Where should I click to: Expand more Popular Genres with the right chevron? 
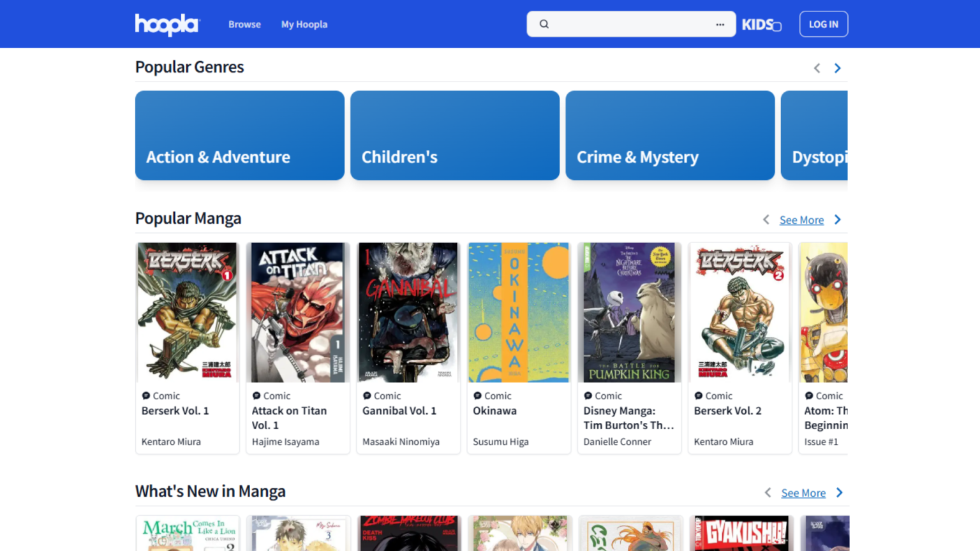[837, 68]
